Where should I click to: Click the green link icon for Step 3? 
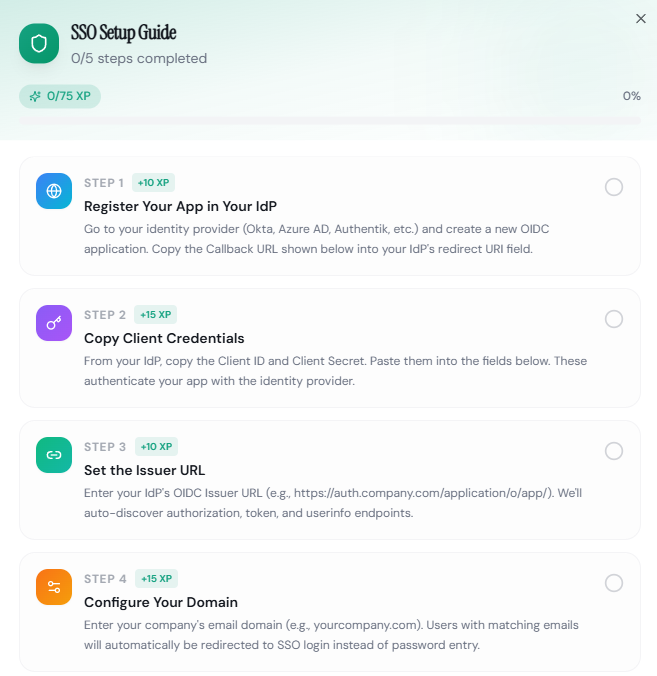(54, 455)
